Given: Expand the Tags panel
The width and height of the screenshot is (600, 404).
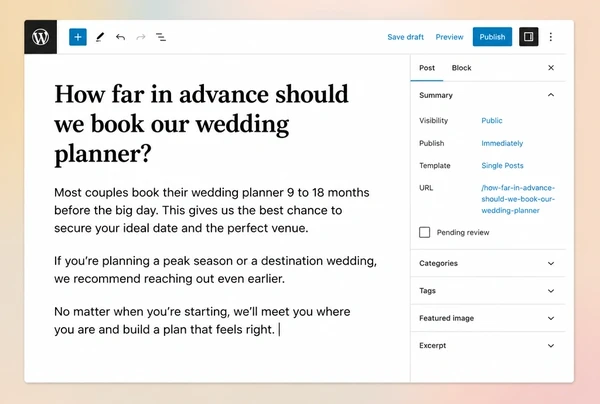Looking at the screenshot, I should click(488, 291).
